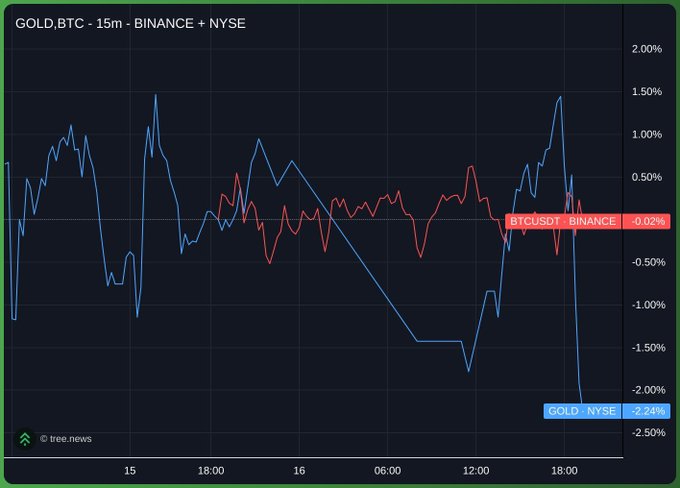Viewport: 680px width, 488px height.
Task: Click the 1.50% y-axis label
Action: (x=647, y=92)
